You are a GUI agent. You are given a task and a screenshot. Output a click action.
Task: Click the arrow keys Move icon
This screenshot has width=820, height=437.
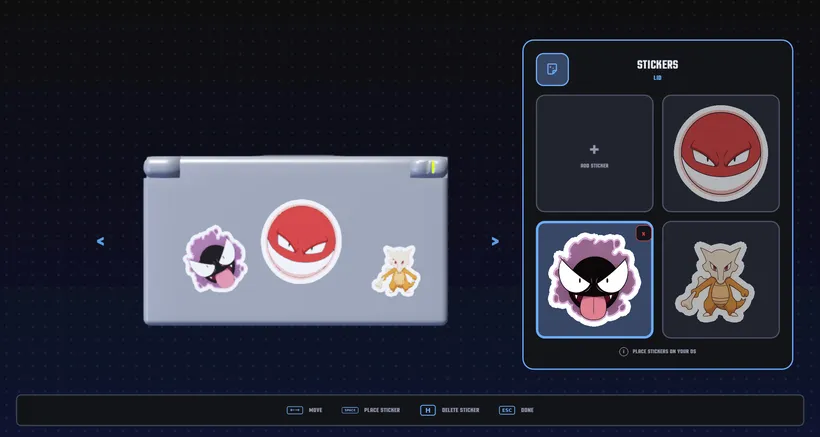[295, 410]
